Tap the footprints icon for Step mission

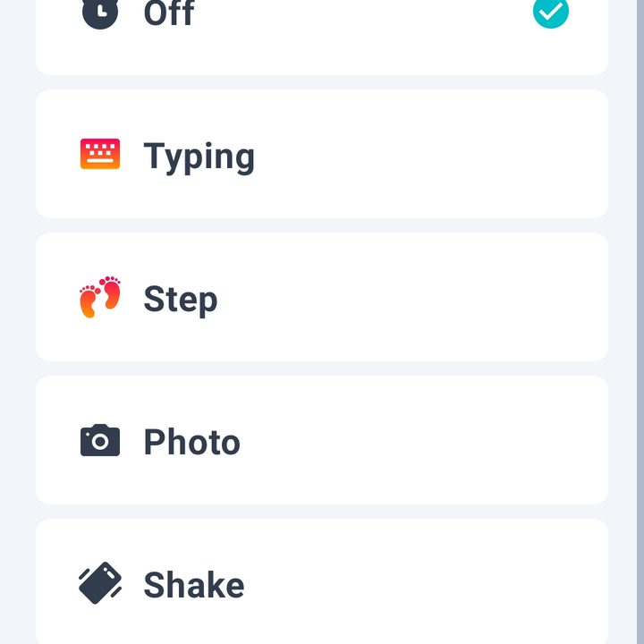[100, 297]
